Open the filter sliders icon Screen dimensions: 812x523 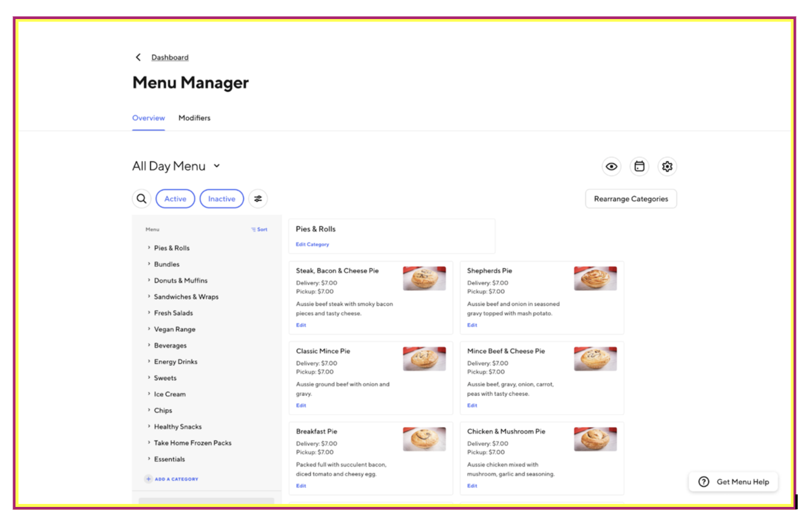point(258,199)
